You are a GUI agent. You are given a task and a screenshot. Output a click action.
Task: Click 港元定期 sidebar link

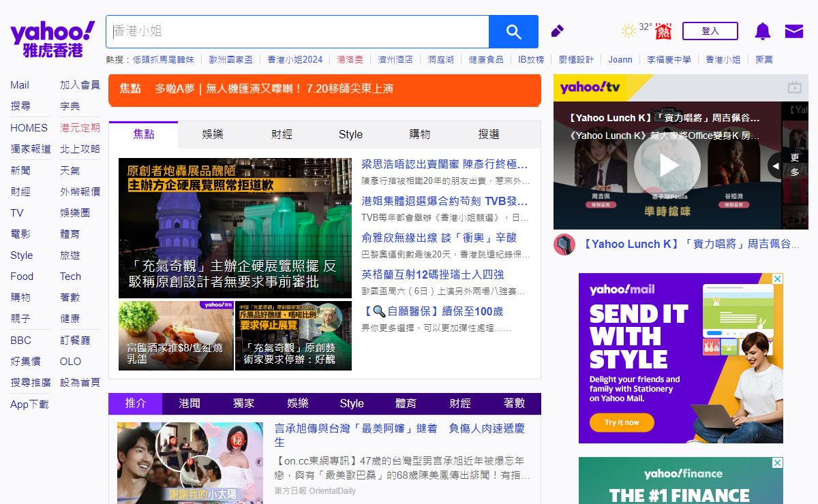point(80,127)
